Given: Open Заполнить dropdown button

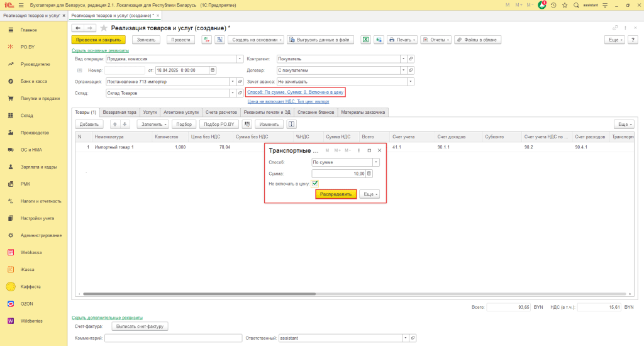Looking at the screenshot, I should 153,124.
